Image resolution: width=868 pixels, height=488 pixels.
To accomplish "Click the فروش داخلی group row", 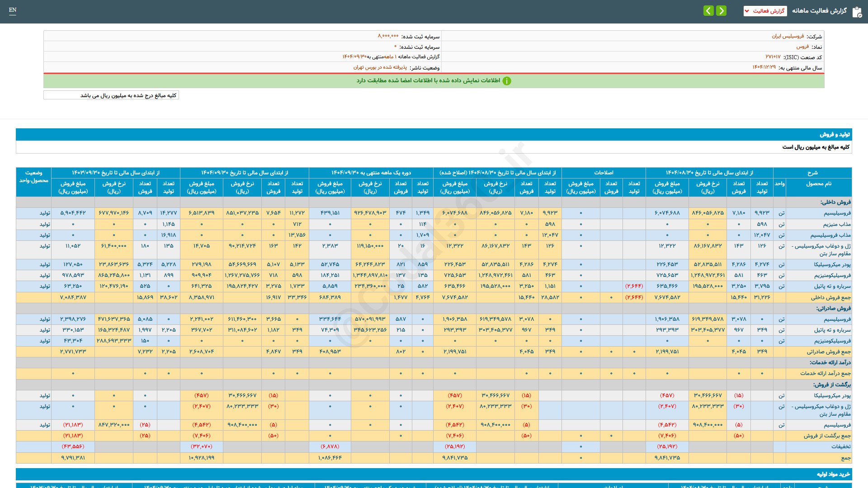I will tap(835, 202).
